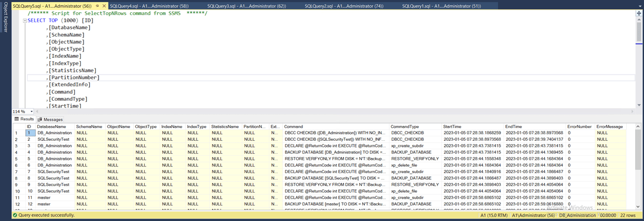Open the Results tab
This screenshot has width=644, height=221.
[24, 119]
